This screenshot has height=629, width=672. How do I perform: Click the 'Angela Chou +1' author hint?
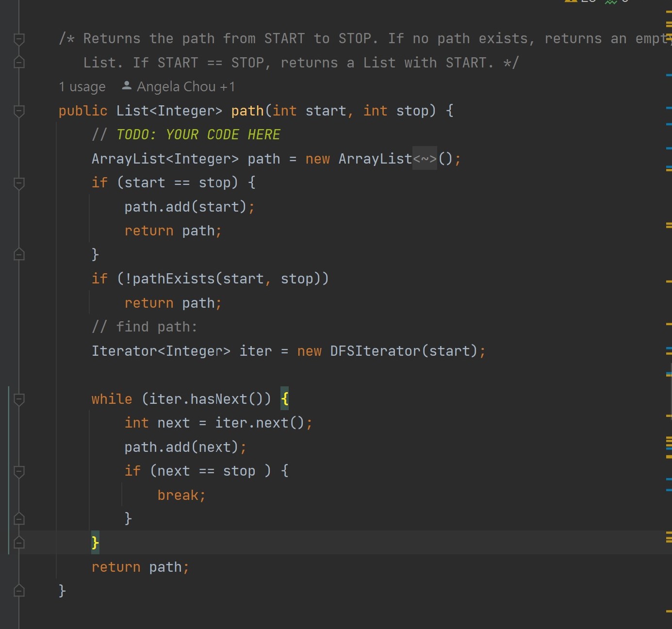[x=185, y=87]
